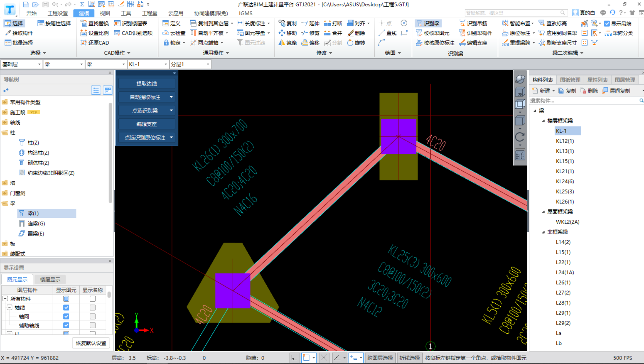Select the 旋转 tool
The width and height of the screenshot is (644, 364).
[356, 43]
